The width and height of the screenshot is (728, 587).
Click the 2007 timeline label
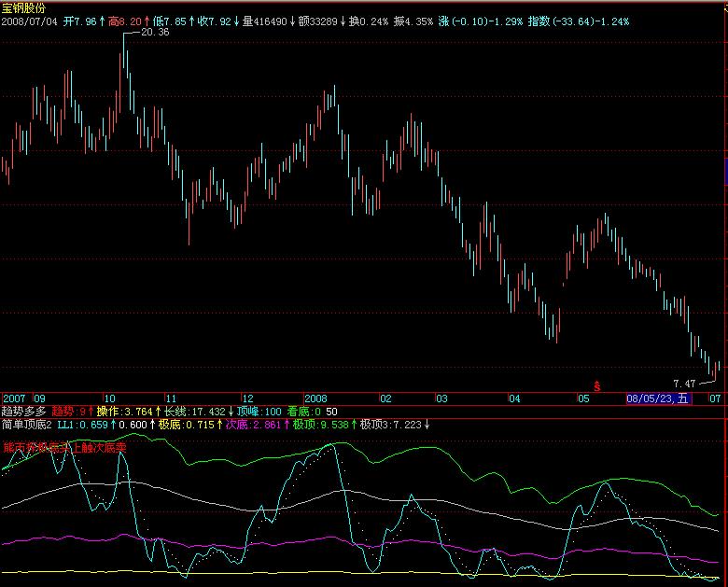pyautogui.click(x=14, y=398)
